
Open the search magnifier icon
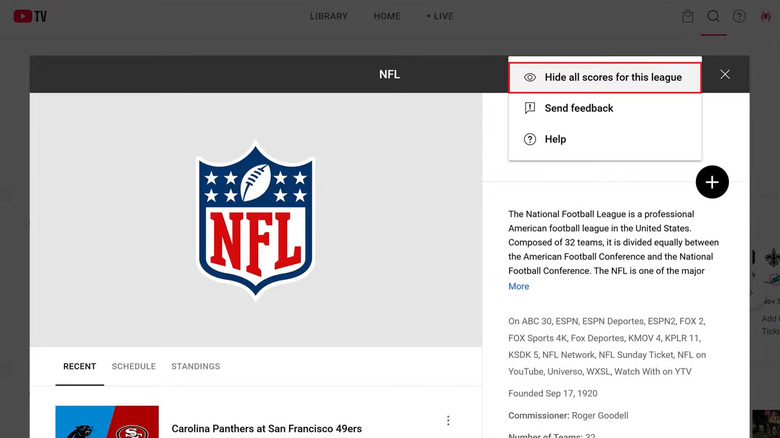point(713,16)
